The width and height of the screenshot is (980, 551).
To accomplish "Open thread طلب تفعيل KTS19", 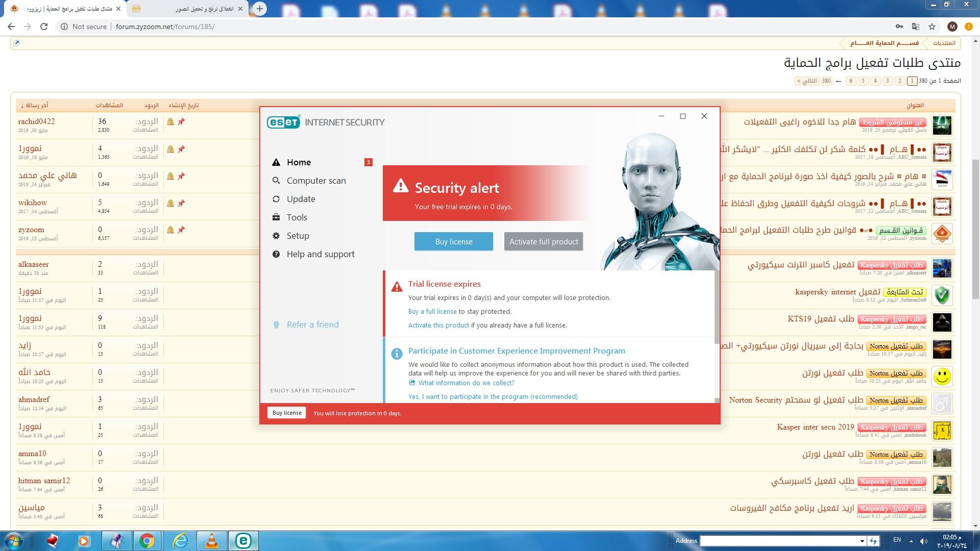I will [x=821, y=319].
